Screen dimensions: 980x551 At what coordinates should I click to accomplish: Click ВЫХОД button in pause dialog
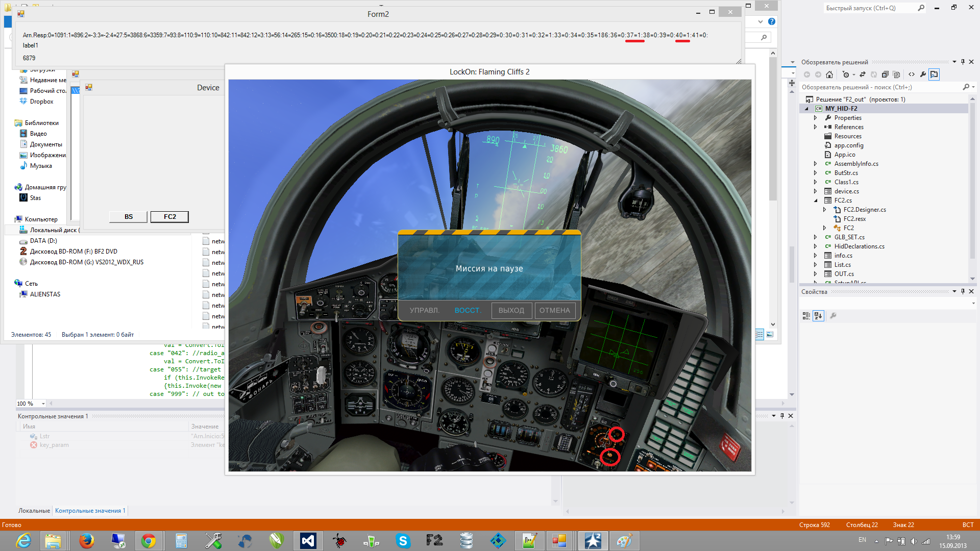(511, 310)
